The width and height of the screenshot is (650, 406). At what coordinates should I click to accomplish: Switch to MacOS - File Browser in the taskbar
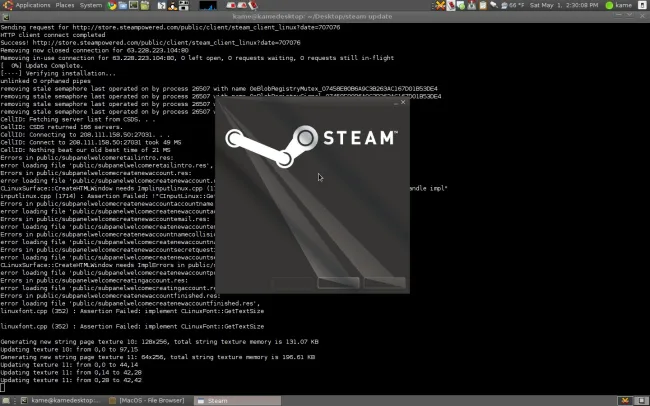tap(147, 401)
